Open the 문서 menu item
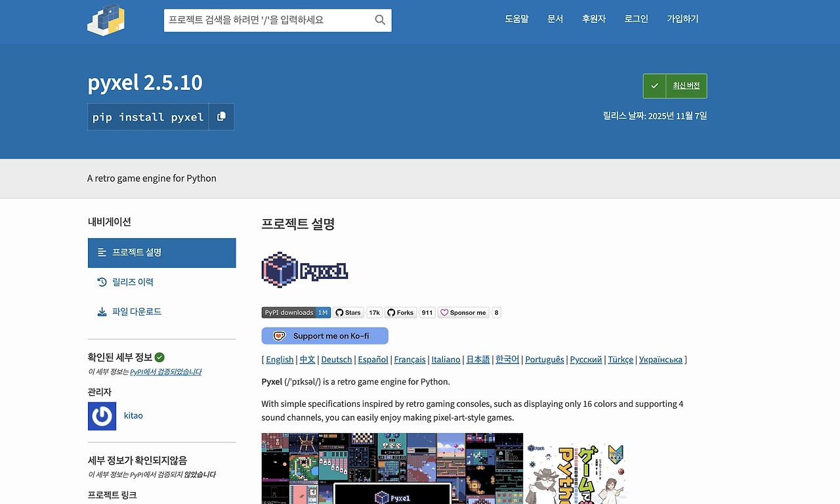This screenshot has height=504, width=840. point(555,18)
